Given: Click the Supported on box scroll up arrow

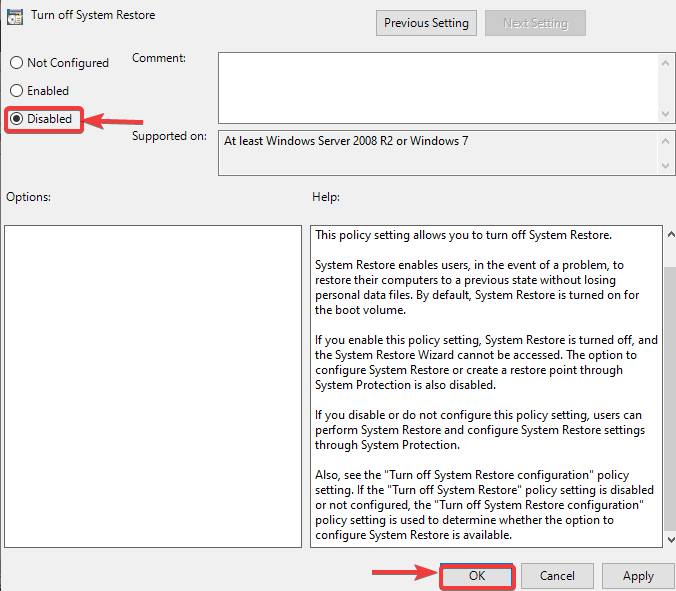Looking at the screenshot, I should coord(665,141).
